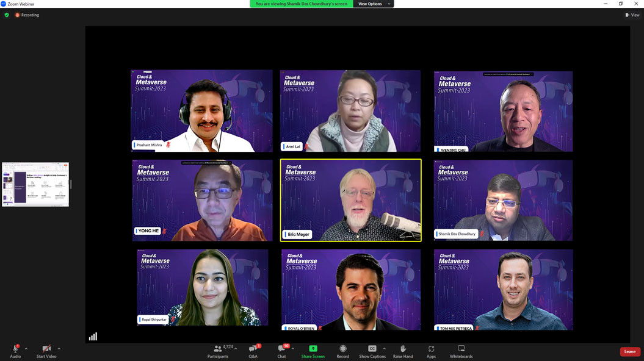Expand audio options arrow next to Audio
644x361 pixels.
coord(26,349)
